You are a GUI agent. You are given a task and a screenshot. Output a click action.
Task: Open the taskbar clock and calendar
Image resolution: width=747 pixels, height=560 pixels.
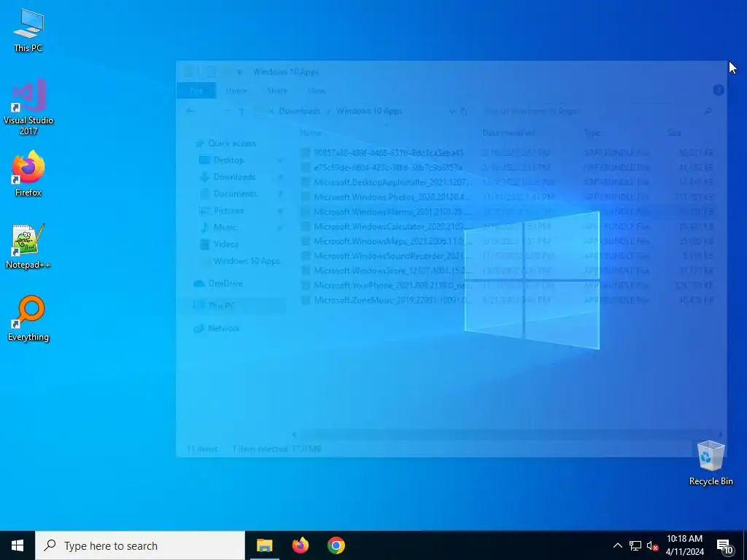684,545
